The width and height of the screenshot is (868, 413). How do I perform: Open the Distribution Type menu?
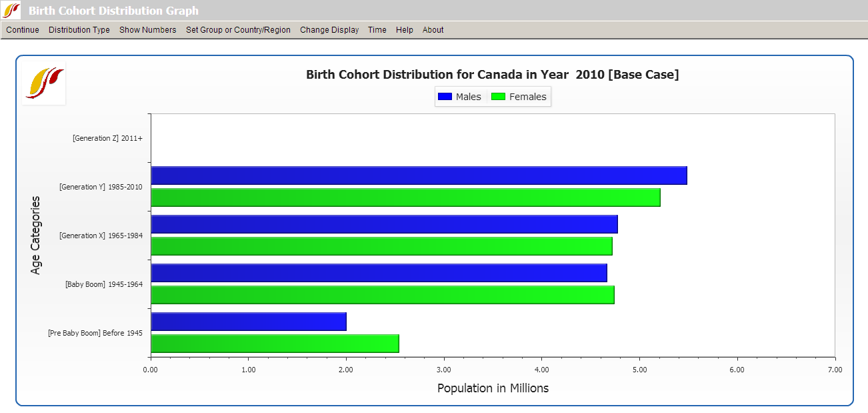pyautogui.click(x=79, y=29)
